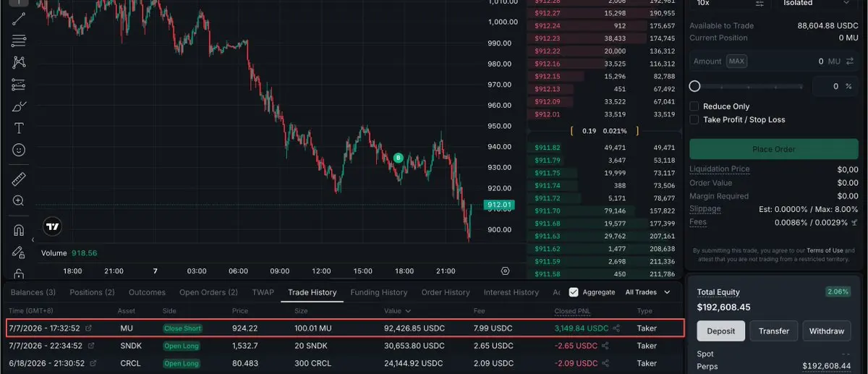Activate the zoom-in magnifier tool
868x374 pixels.
pyautogui.click(x=20, y=200)
